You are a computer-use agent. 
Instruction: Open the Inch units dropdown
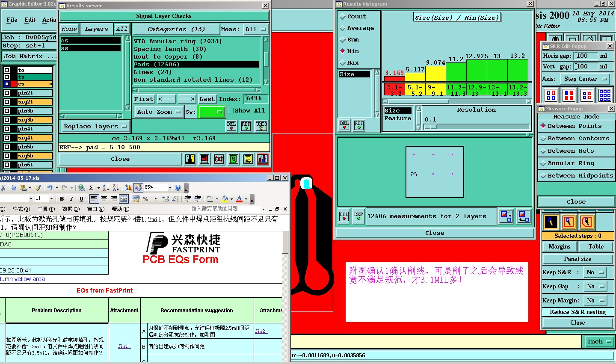[599, 341]
